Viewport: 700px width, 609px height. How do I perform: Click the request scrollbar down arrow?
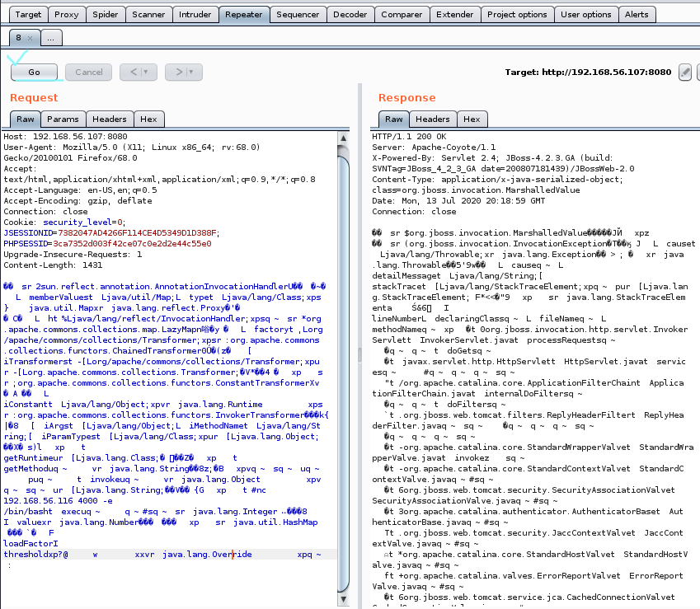tap(343, 599)
